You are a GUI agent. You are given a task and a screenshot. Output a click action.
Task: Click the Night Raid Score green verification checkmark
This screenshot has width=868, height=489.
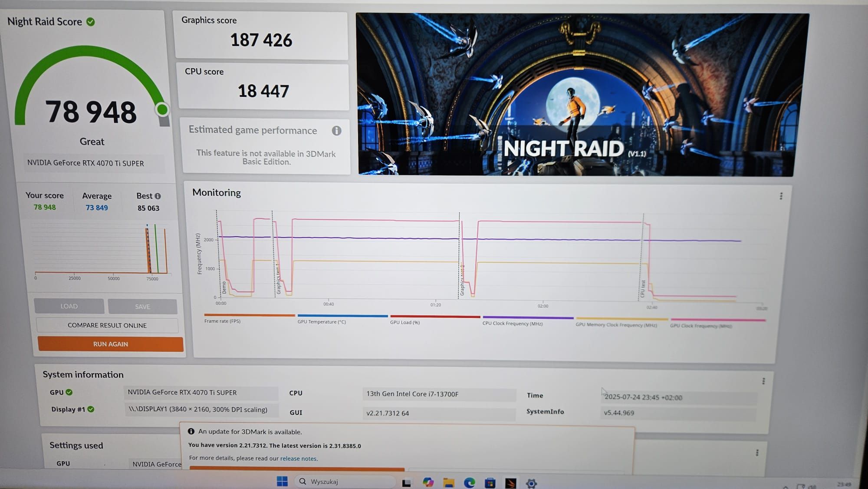click(x=91, y=22)
